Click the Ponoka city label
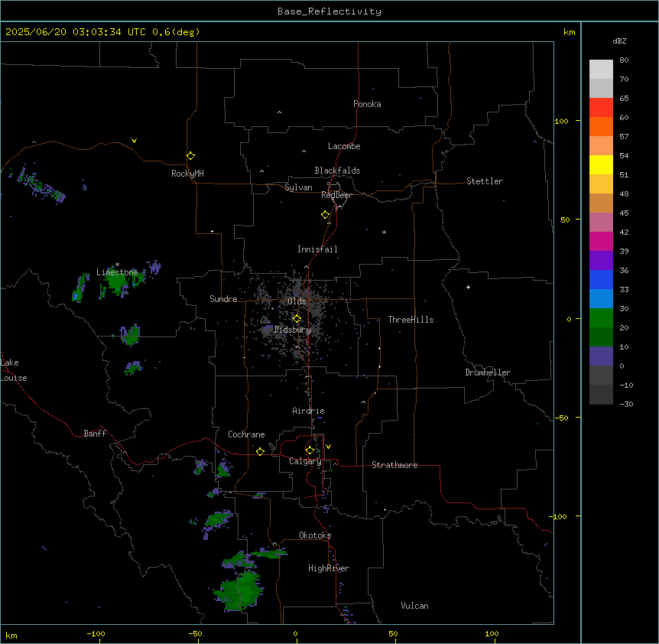659x644 pixels. pyautogui.click(x=367, y=104)
